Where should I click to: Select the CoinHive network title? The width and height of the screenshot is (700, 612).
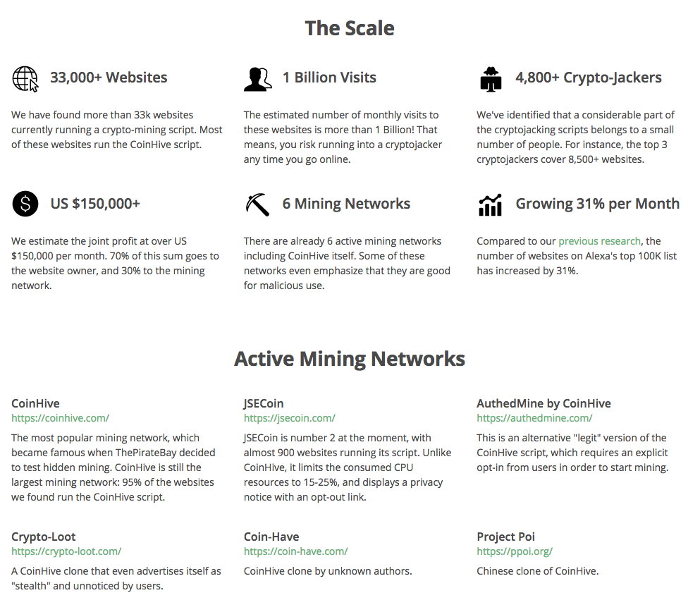[35, 403]
